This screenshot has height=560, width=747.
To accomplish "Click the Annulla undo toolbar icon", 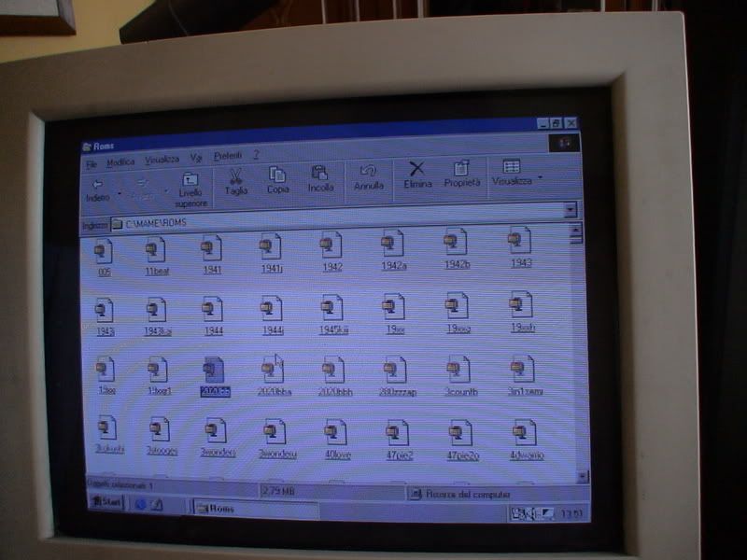I will [368, 172].
